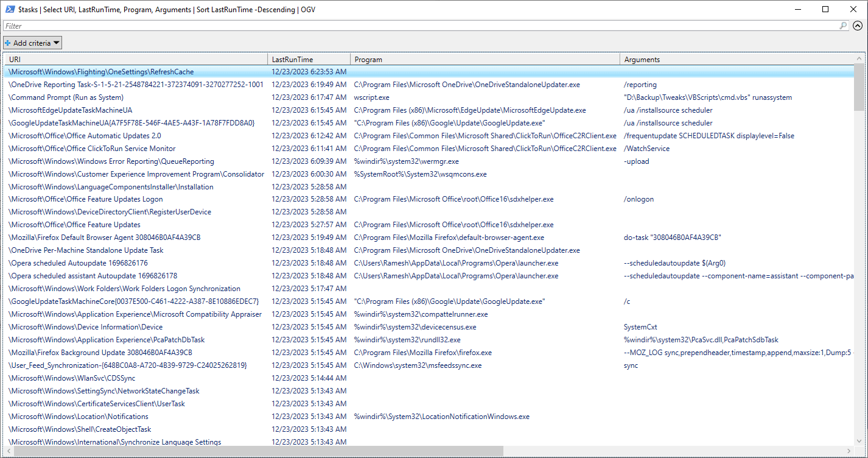Click the cmd.vbs runassystem arguments cell
The height and width of the screenshot is (458, 868).
pyautogui.click(x=708, y=97)
